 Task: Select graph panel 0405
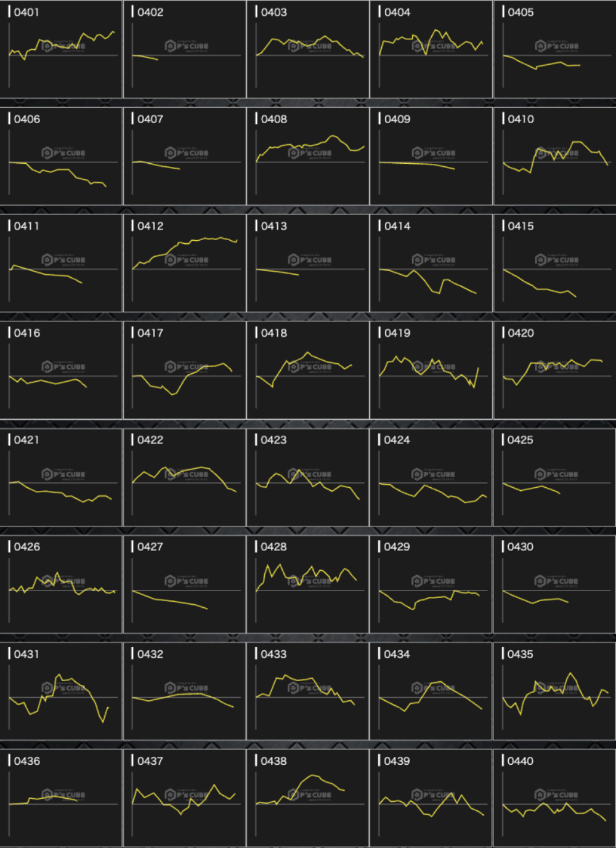pos(554,49)
